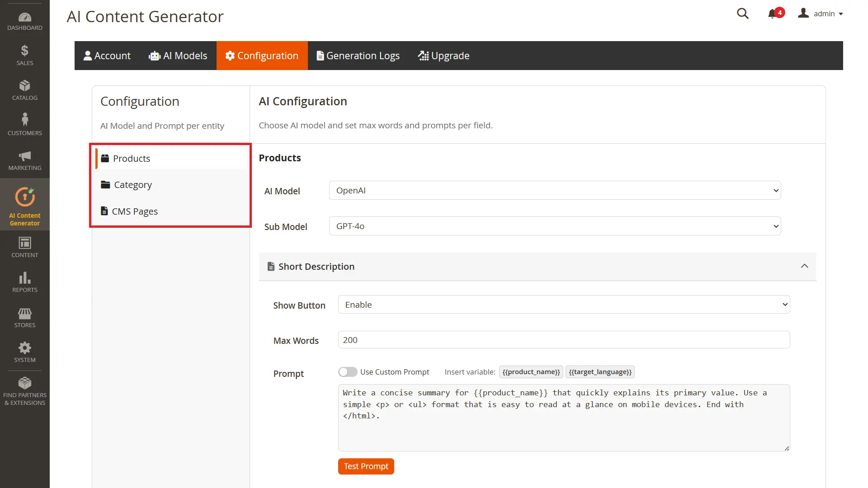Open the AI Models tab
868x488 pixels.
point(178,56)
